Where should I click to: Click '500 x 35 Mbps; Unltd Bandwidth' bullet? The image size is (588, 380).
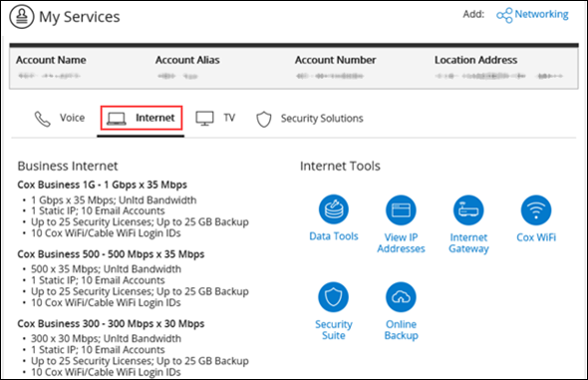(106, 269)
